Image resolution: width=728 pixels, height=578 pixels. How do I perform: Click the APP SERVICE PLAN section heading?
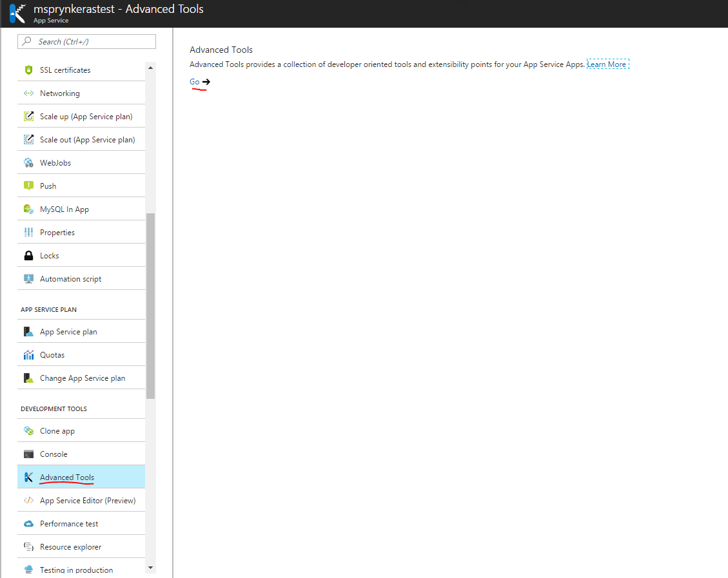click(49, 309)
